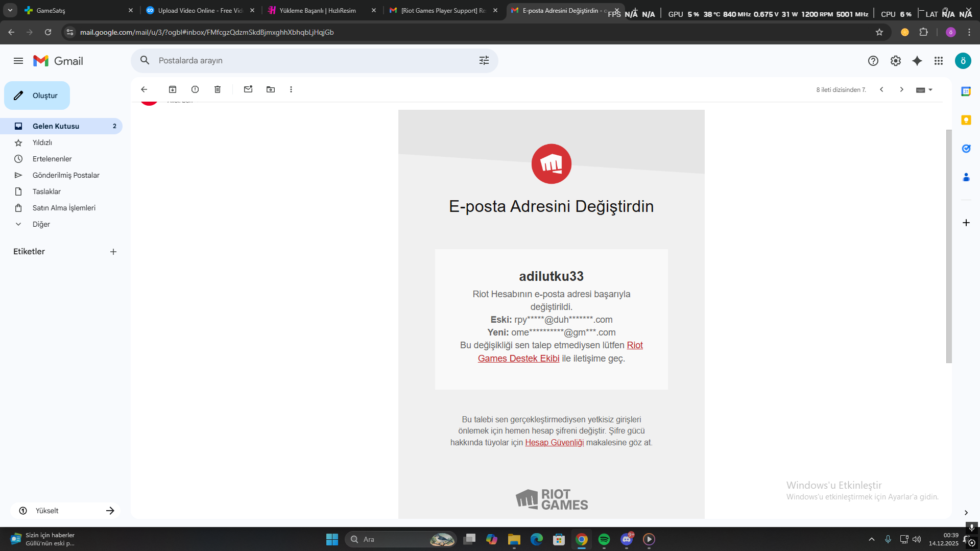Mark the email as unread

[x=248, y=89]
